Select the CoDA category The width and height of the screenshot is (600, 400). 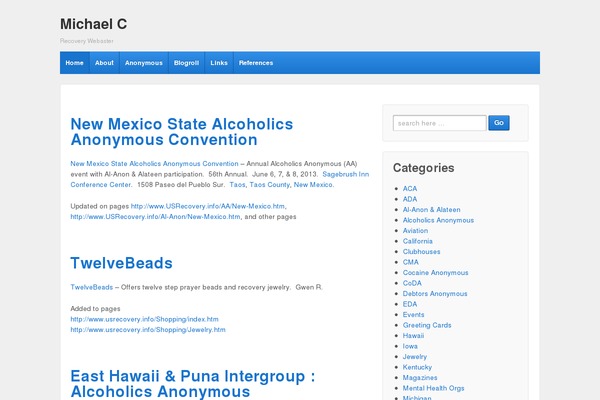(x=412, y=283)
